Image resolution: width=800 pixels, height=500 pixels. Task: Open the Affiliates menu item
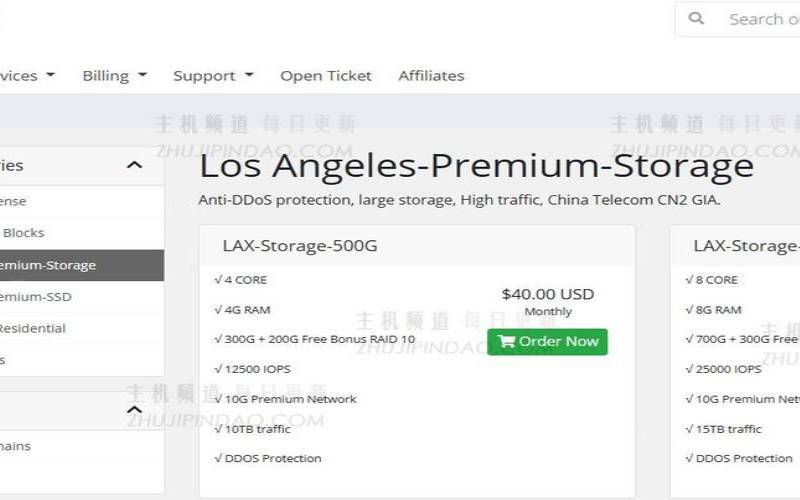431,76
